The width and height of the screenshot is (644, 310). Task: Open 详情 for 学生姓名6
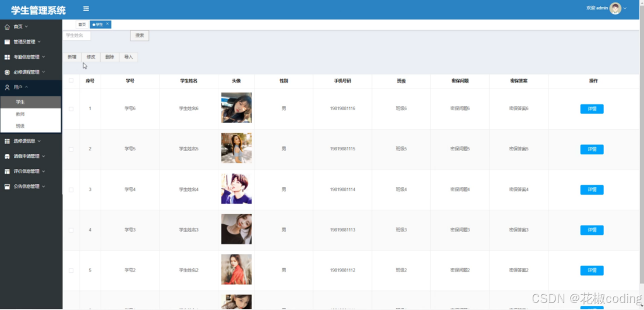click(x=592, y=109)
